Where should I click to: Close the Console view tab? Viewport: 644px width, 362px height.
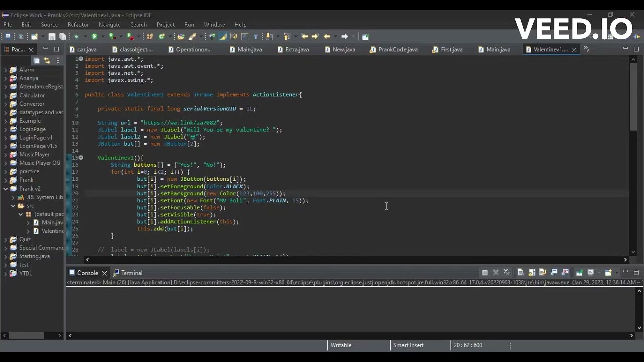pos(104,273)
